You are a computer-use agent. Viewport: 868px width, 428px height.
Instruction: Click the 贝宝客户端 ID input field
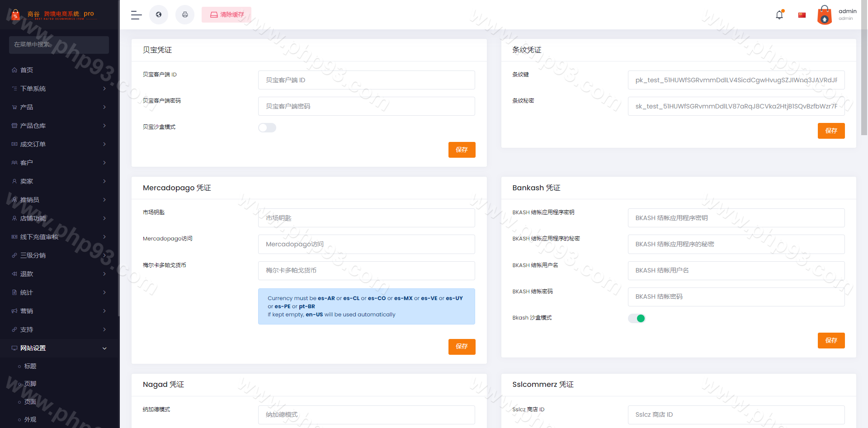pos(366,80)
